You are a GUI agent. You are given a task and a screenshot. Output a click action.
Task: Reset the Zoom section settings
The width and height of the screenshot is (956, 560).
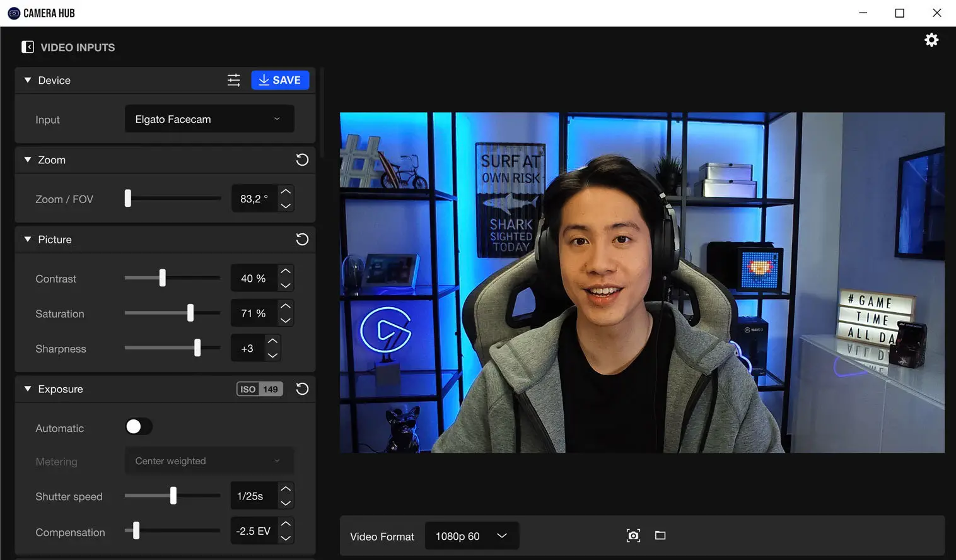(302, 160)
